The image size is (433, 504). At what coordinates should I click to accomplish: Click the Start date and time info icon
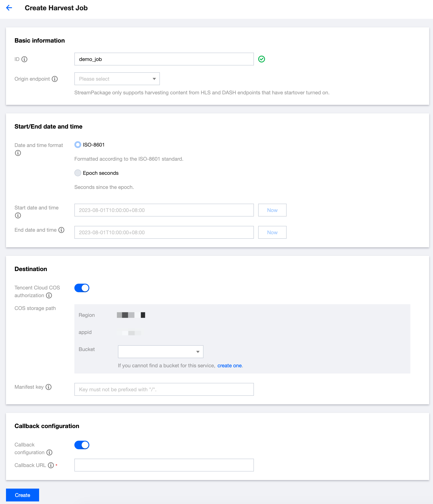pos(18,215)
